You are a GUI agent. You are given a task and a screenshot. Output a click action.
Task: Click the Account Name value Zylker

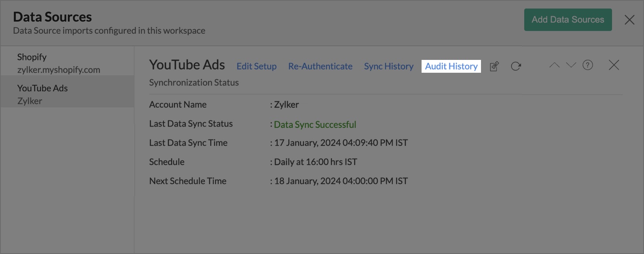pyautogui.click(x=286, y=104)
